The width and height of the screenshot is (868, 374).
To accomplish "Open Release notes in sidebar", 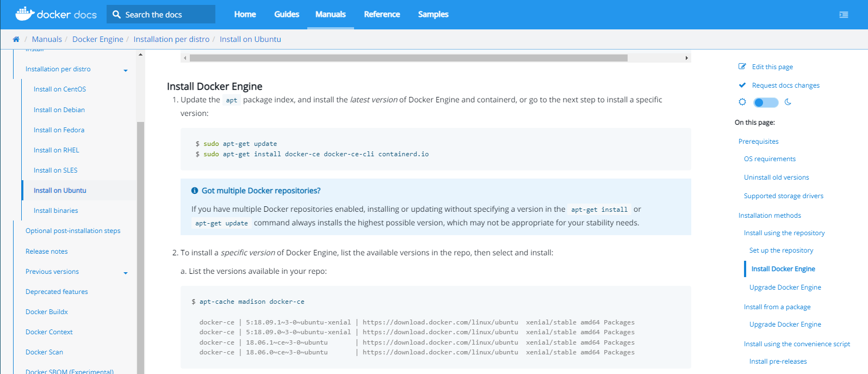I will [47, 252].
